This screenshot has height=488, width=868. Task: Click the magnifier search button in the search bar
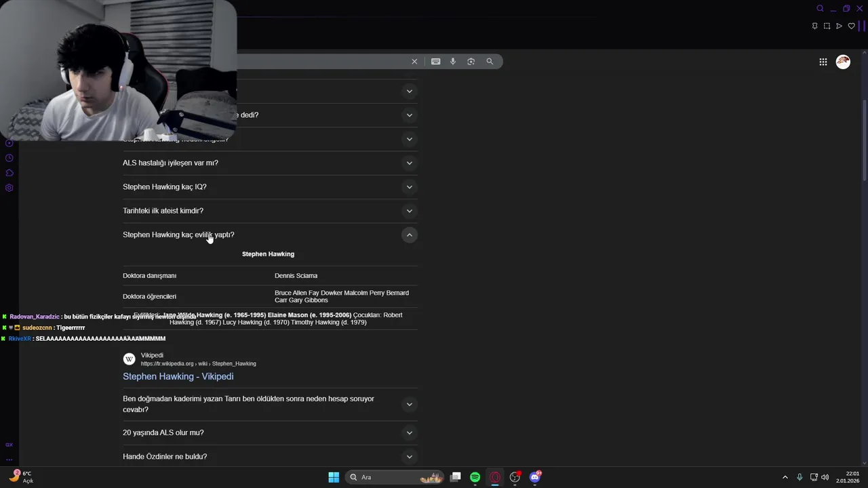click(490, 62)
